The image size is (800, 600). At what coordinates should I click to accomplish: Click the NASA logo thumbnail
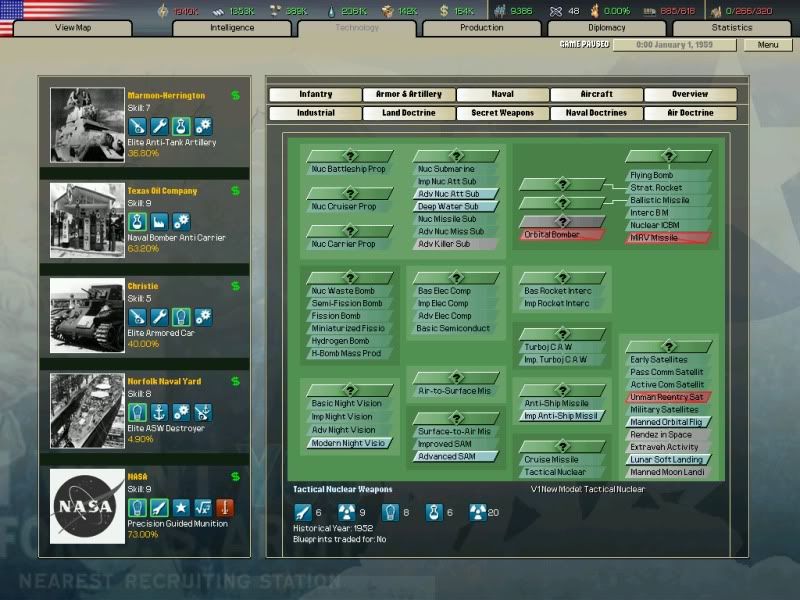pos(88,505)
